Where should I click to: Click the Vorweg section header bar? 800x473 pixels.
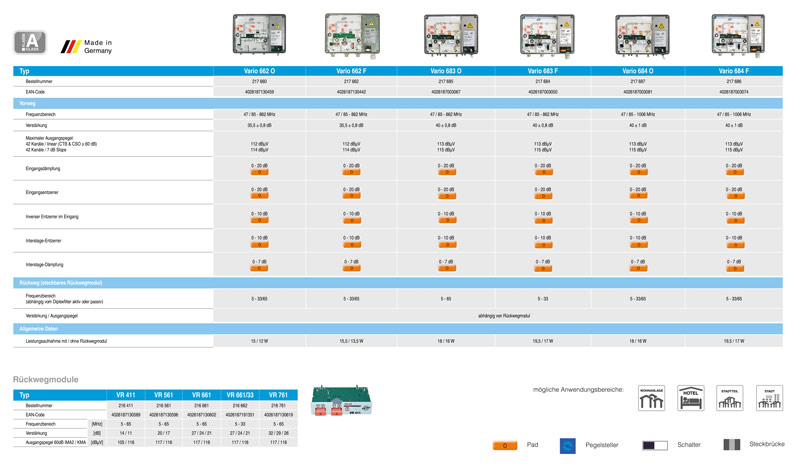398,103
